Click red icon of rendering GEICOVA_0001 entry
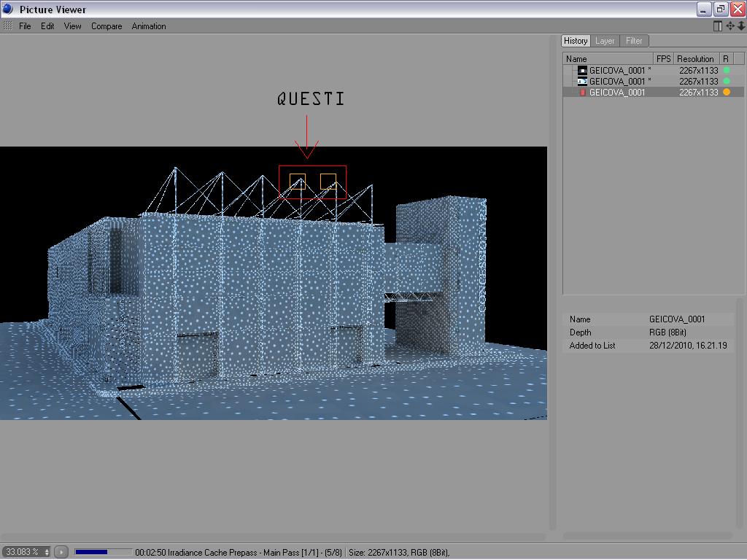 coord(582,93)
